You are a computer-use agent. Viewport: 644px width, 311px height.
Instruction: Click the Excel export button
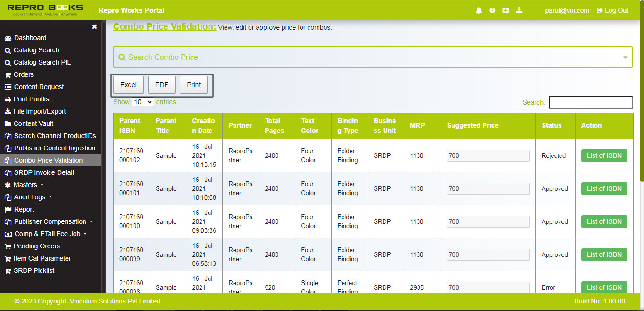point(128,85)
